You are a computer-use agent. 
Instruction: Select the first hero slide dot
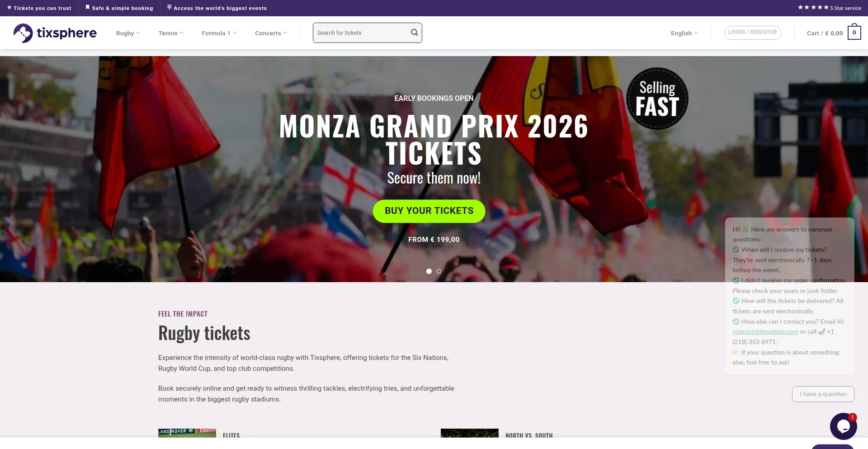429,271
